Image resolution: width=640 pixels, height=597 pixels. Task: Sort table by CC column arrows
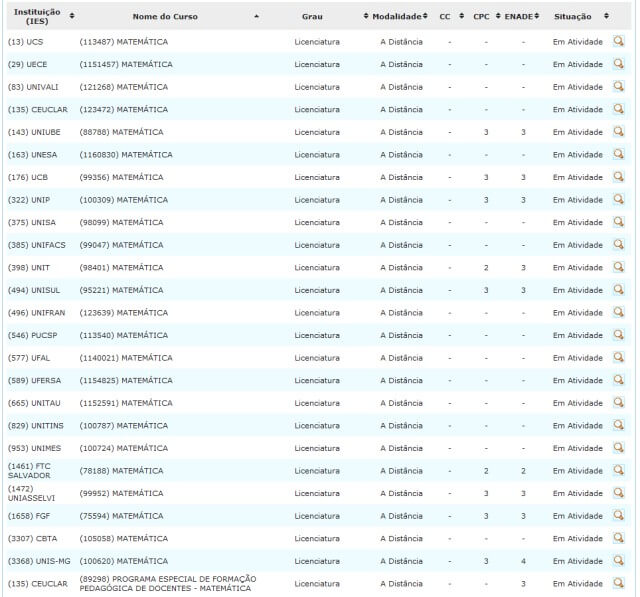pos(461,16)
